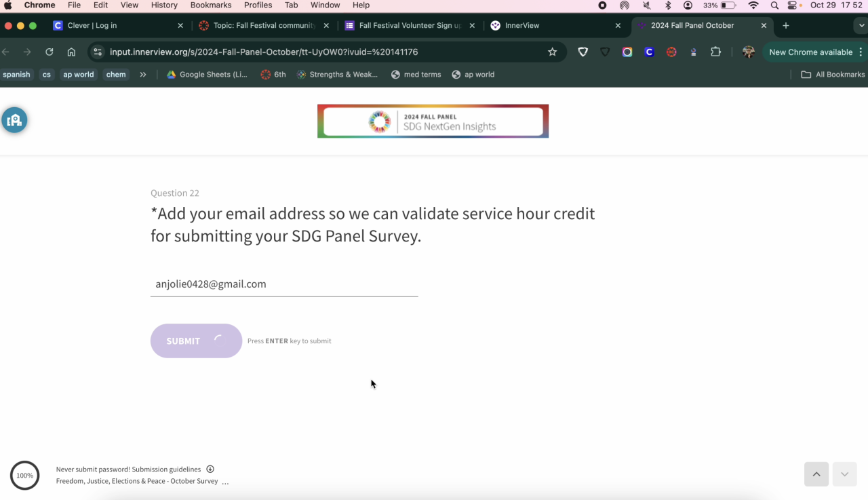Open the Extensions puzzle icon
Image resolution: width=868 pixels, height=500 pixels.
pyautogui.click(x=715, y=52)
